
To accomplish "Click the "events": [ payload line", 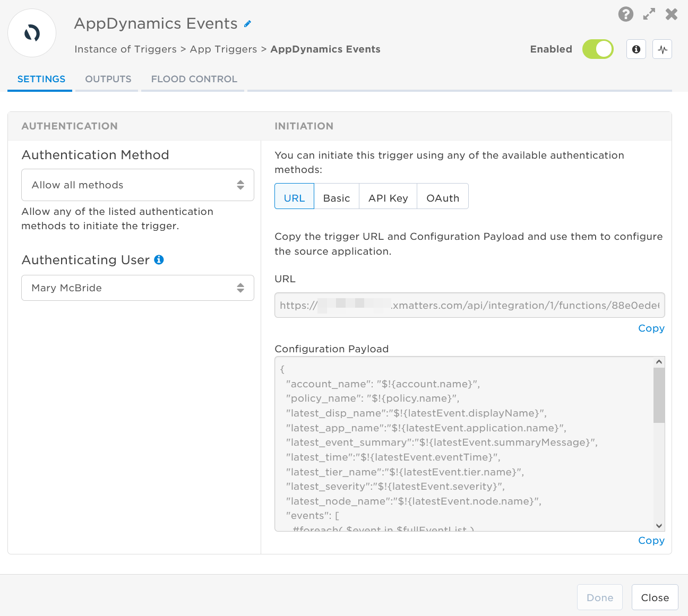I will click(312, 516).
